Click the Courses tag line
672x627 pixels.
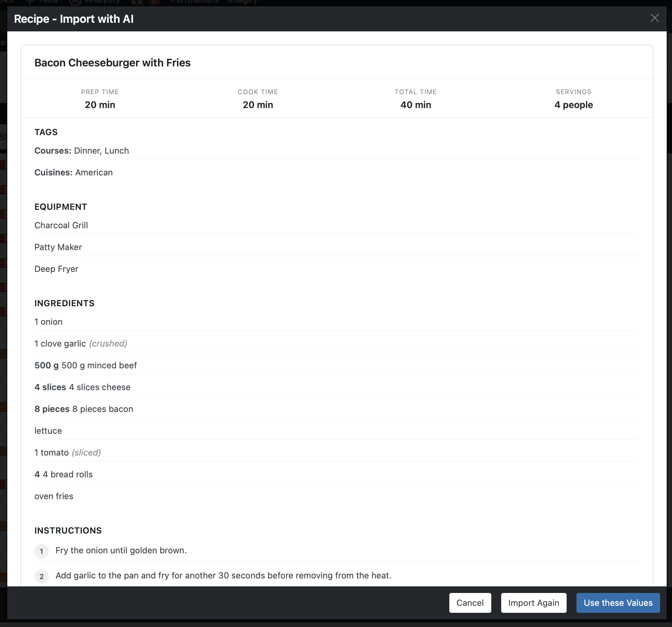click(x=82, y=151)
